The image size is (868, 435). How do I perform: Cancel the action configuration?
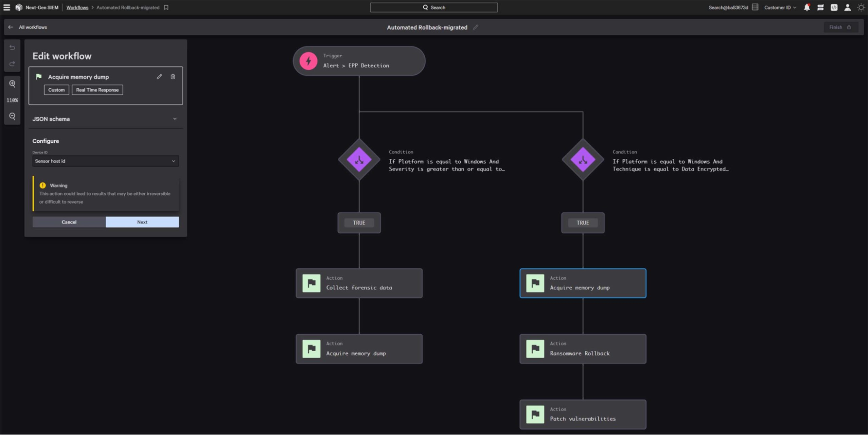tap(69, 222)
